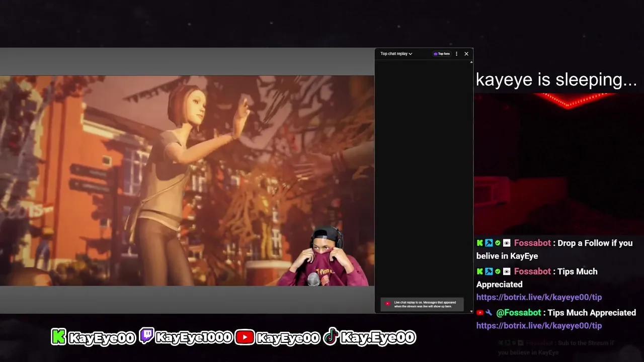Click the YouTube badge before @Fossabot message
Screen dimensions: 644x362
480,313
